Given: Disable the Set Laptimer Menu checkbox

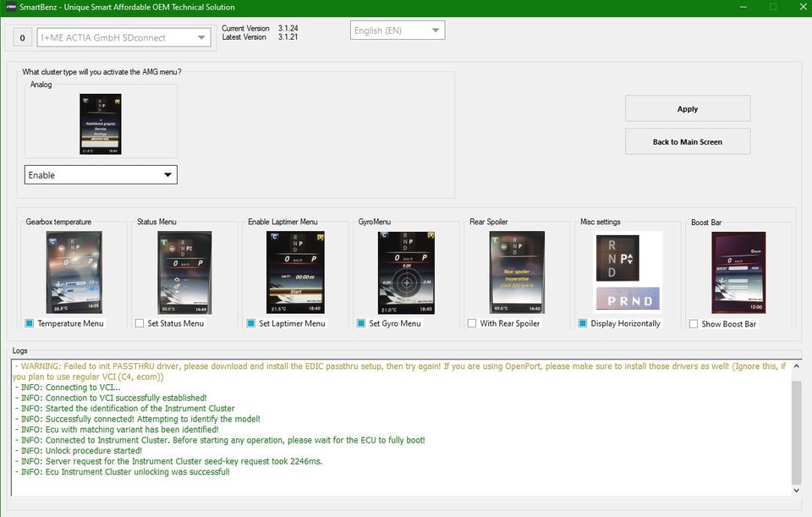Looking at the screenshot, I should click(x=251, y=323).
